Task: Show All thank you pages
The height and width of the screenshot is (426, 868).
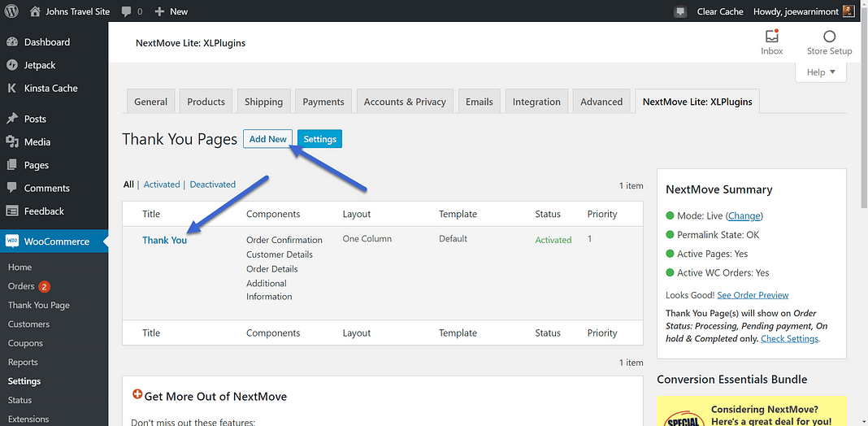Action: point(128,185)
